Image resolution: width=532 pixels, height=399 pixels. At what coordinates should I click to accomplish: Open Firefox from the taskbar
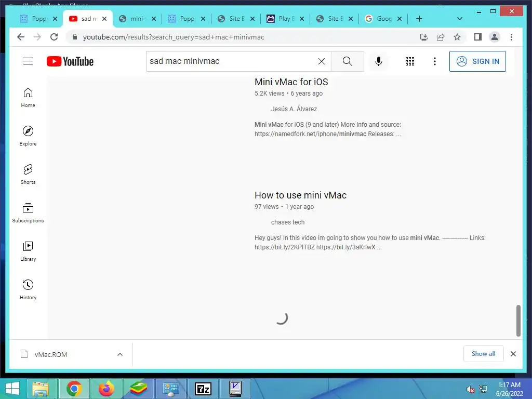point(106,389)
